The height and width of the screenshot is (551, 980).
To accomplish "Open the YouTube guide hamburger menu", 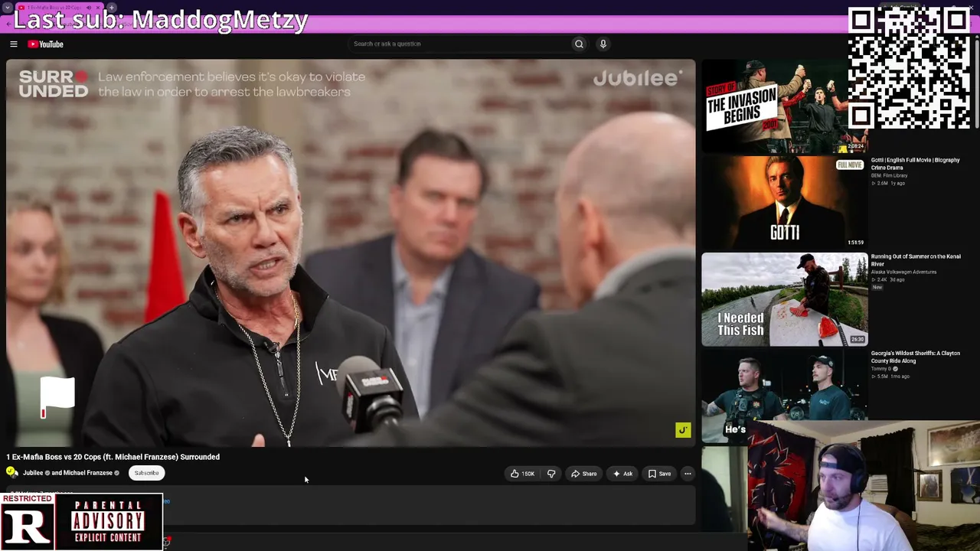I will pyautogui.click(x=14, y=44).
